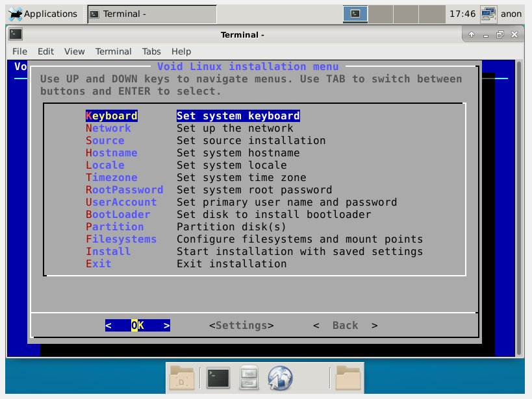The image size is (532, 399).
Task: Click the 'Partition disk(s)' description
Action: pyautogui.click(x=232, y=227)
